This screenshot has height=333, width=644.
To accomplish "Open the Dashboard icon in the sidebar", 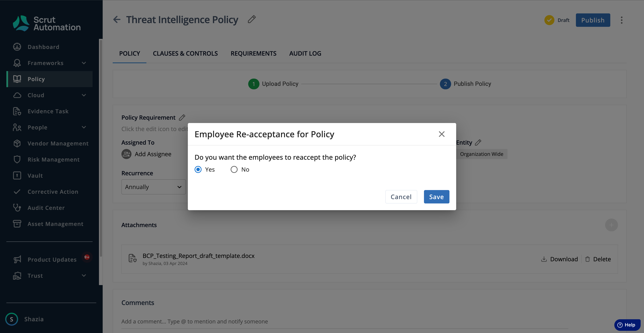I will (17, 47).
